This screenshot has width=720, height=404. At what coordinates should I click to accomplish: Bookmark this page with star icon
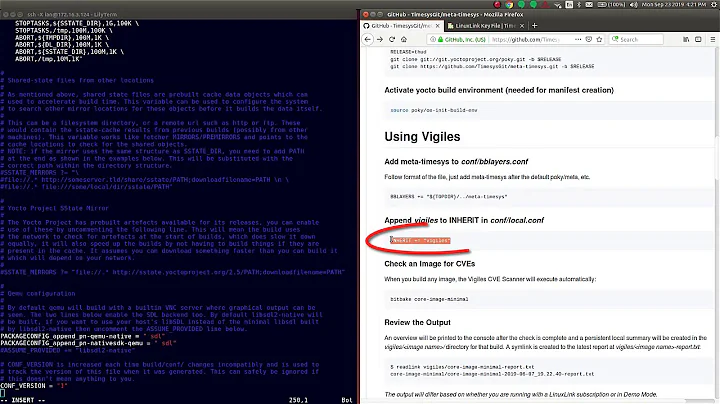(x=599, y=39)
